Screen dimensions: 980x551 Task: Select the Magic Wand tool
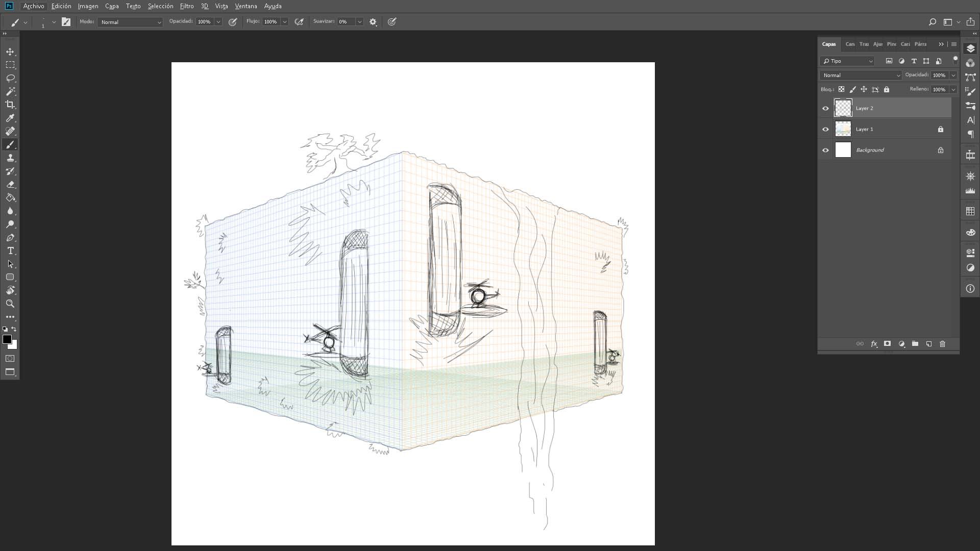coord(10,92)
